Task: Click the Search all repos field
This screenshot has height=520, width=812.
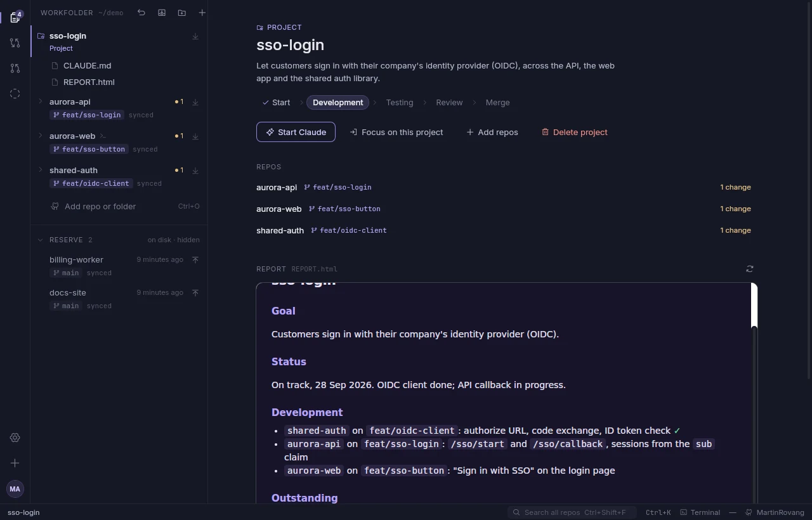Action: tap(573, 512)
